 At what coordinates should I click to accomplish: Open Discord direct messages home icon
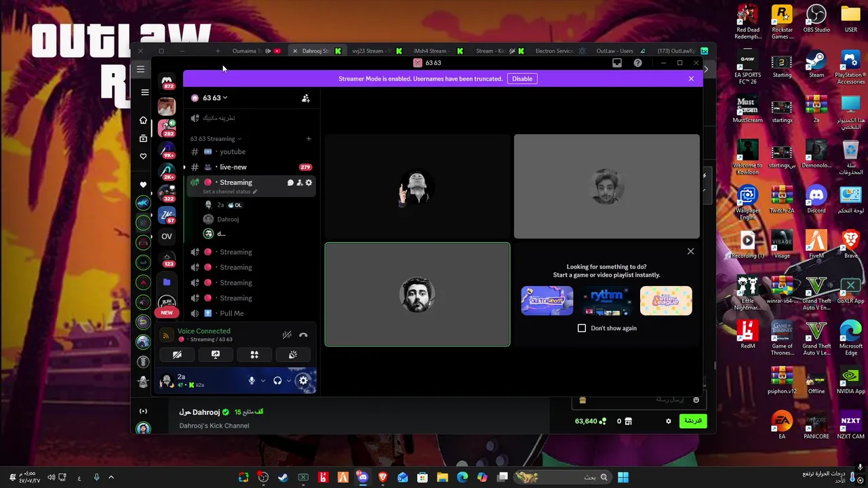point(167,82)
